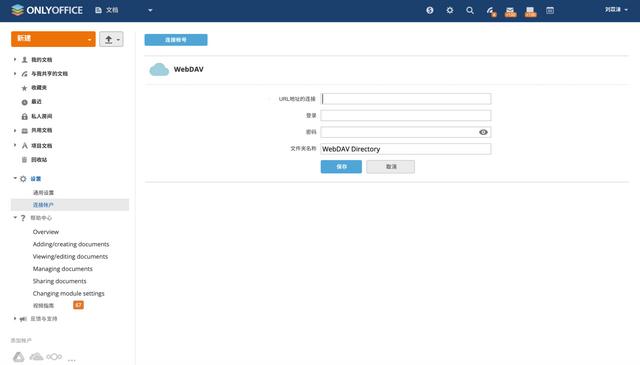Collapse the Help Center section arrow

point(15,218)
